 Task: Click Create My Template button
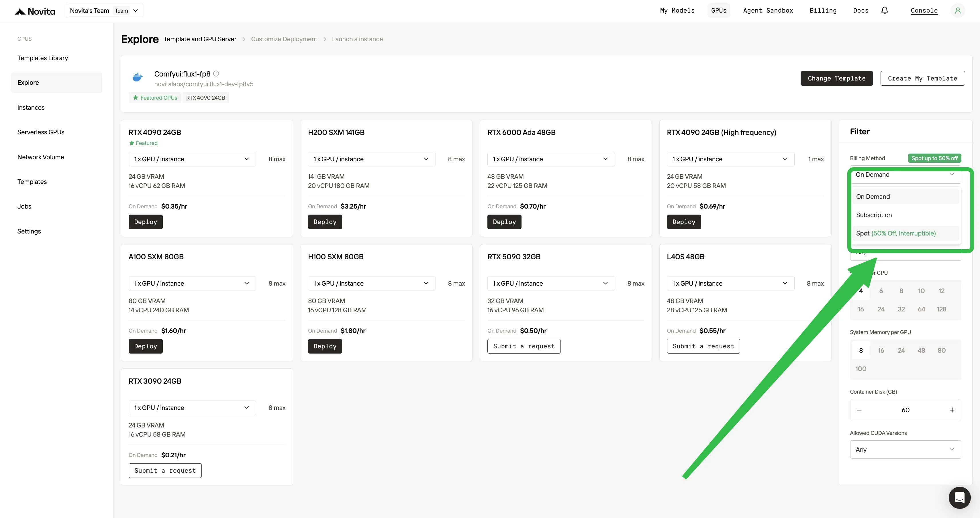(922, 78)
